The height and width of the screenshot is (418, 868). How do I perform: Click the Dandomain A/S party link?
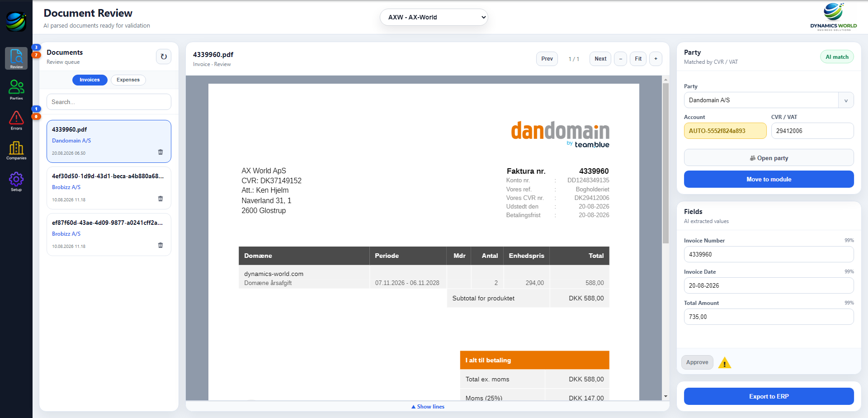[x=71, y=141]
